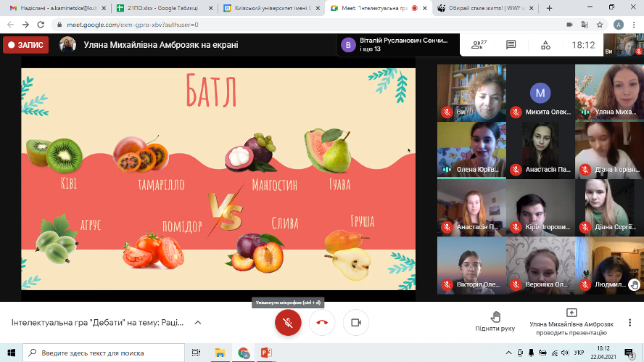Click the meeting title Інтелектуальна гра "Дебати"
The height and width of the screenshot is (362, 644).
pyautogui.click(x=97, y=323)
